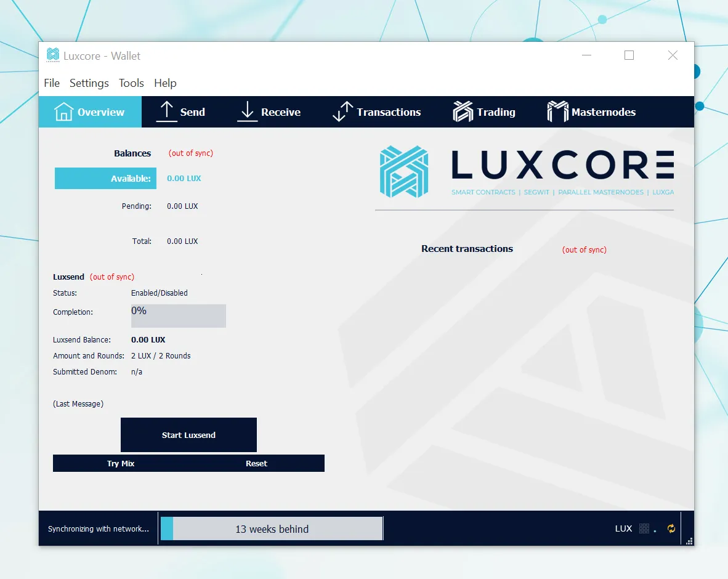Click the Receive down-arrow icon

pos(247,111)
